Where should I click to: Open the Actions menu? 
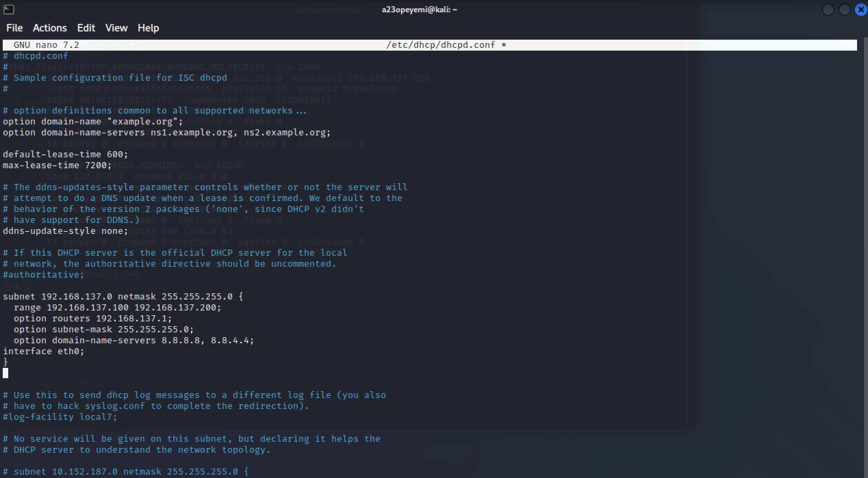[x=50, y=28]
